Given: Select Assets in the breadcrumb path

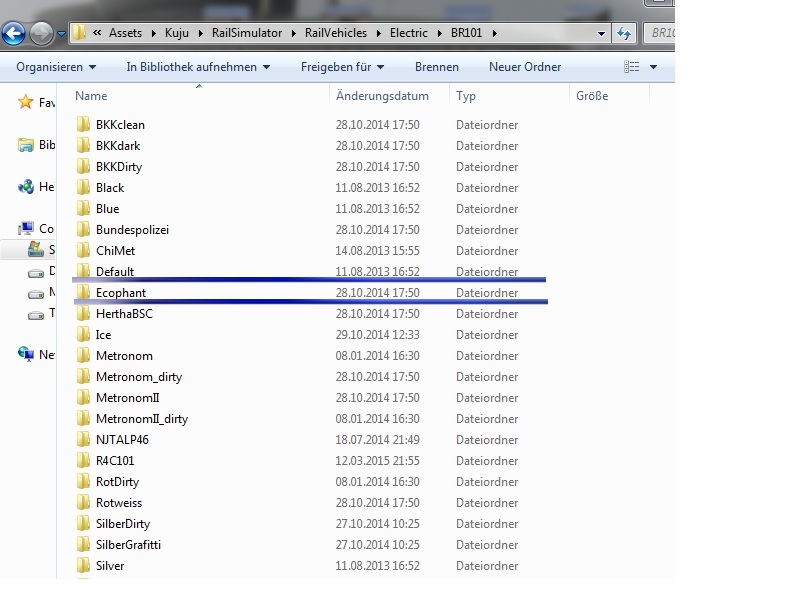Looking at the screenshot, I should coord(126,33).
